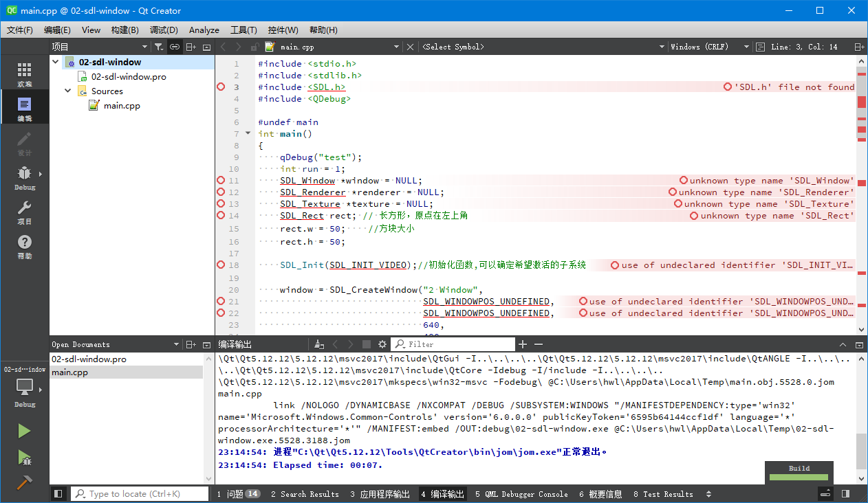
Task: Close the Open Documents panel
Action: [x=206, y=344]
